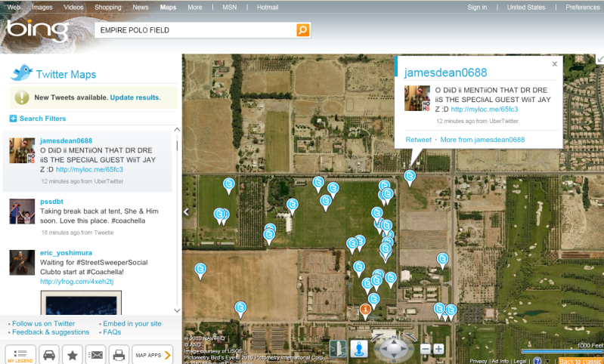Viewport: 604px width, 364px height.
Task: Open the Web tab
Action: [14, 7]
